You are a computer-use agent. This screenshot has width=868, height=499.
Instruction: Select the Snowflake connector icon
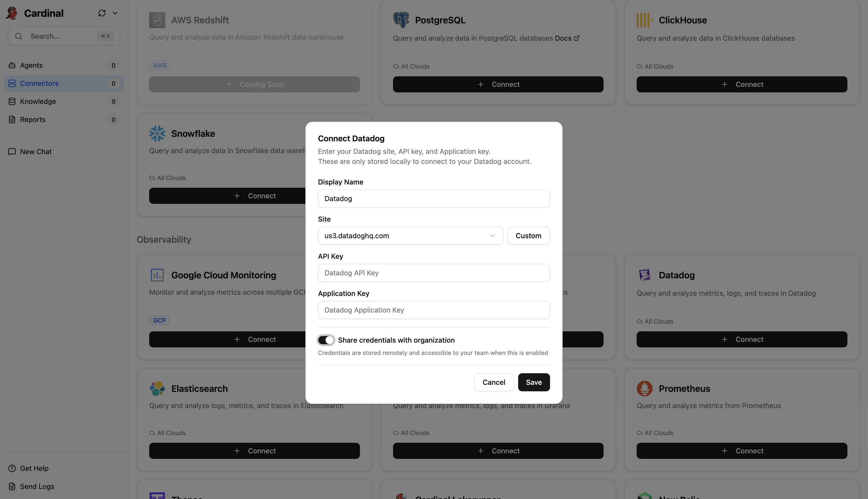(x=157, y=134)
